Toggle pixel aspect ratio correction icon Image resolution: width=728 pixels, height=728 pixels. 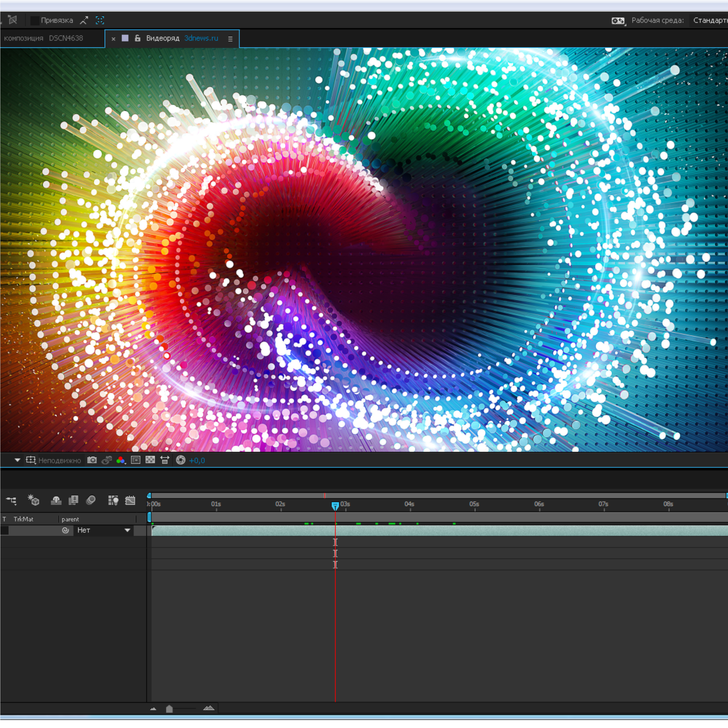[165, 460]
